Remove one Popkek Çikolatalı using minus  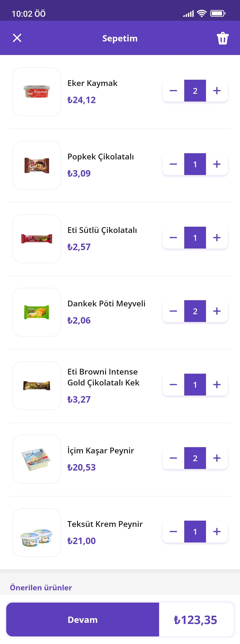point(173,164)
